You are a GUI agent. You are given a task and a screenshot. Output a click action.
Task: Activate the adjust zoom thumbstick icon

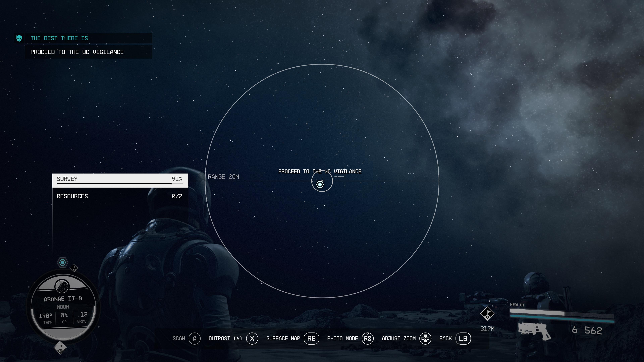tap(425, 338)
